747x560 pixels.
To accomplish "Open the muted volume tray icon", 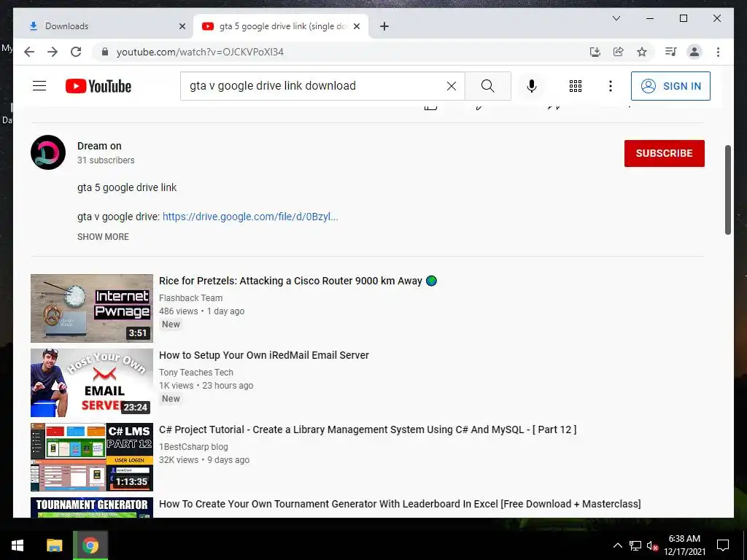I will click(652, 545).
